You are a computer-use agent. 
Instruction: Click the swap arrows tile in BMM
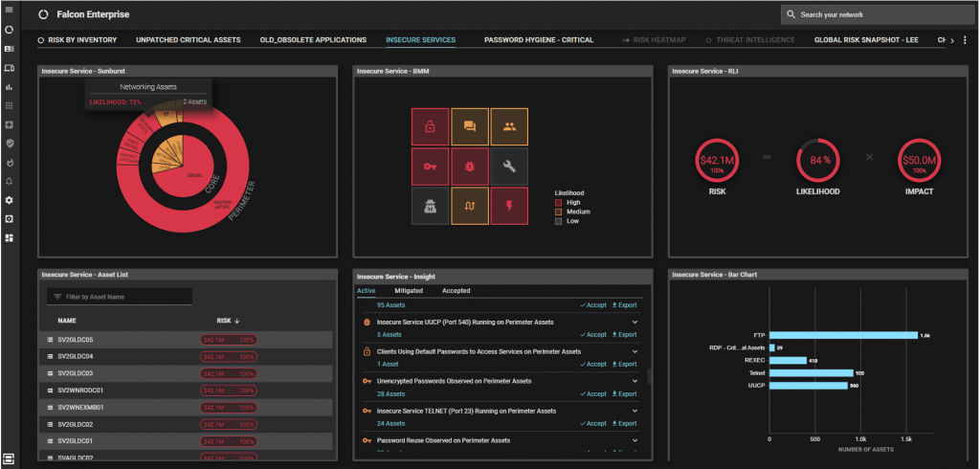(x=470, y=206)
